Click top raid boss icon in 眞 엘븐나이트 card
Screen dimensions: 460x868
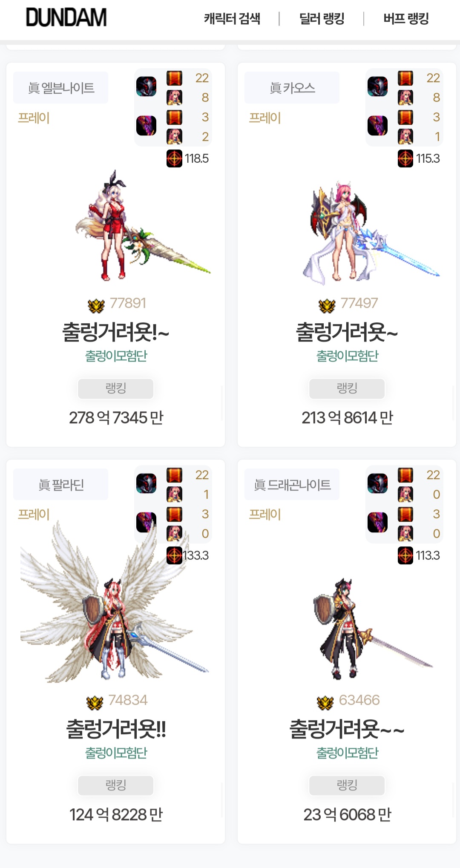point(146,86)
